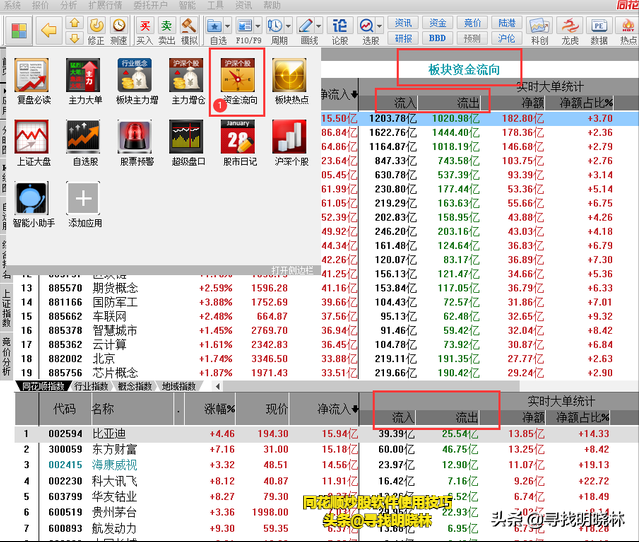The width and height of the screenshot is (639, 542).
Task: Click scroll-left arrow beside index tabs
Action: coord(218,386)
